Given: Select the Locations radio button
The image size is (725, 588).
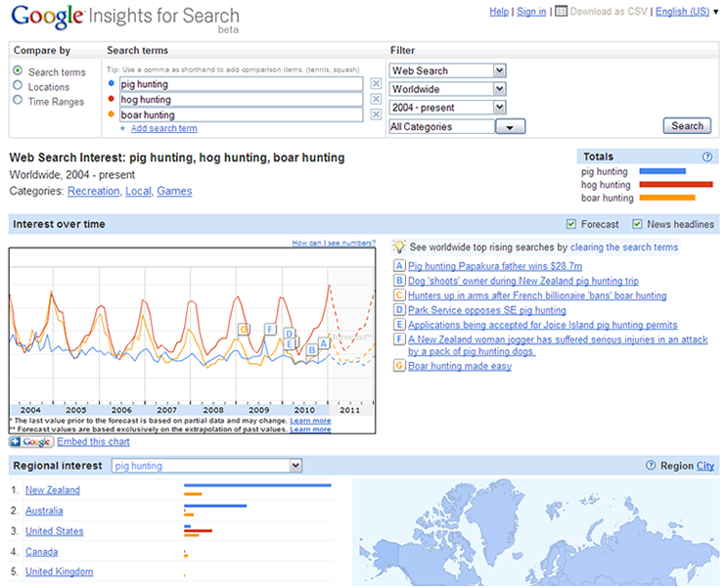Looking at the screenshot, I should coord(18,85).
